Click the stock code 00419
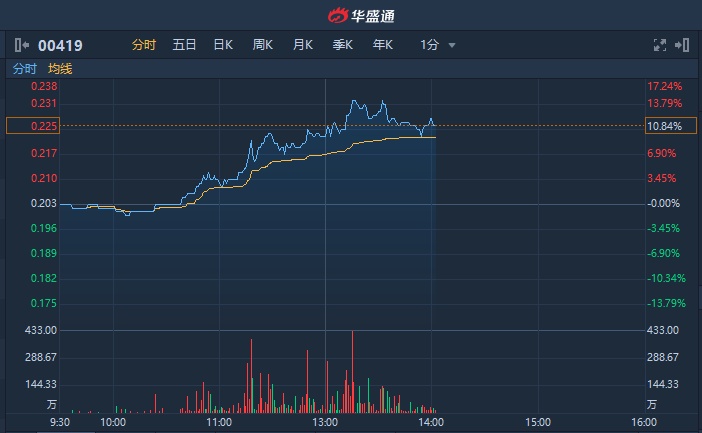Screen dimensions: 702x433 (x=60, y=45)
